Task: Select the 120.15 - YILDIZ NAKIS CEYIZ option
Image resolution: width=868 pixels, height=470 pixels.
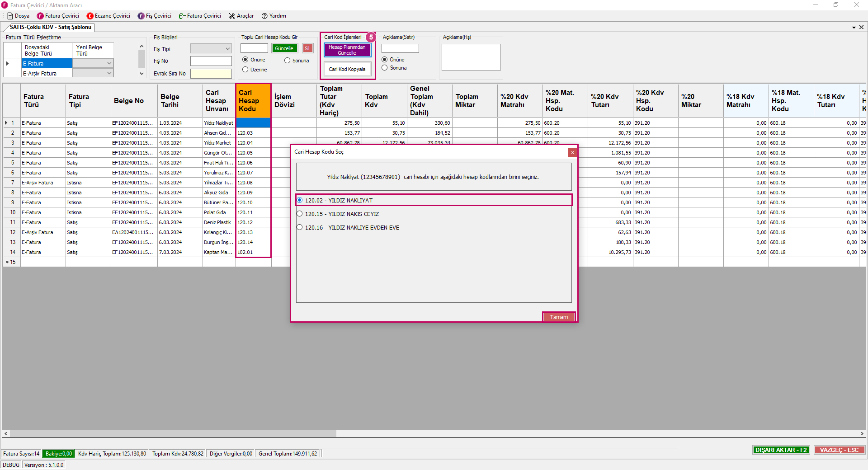Action: (300, 214)
